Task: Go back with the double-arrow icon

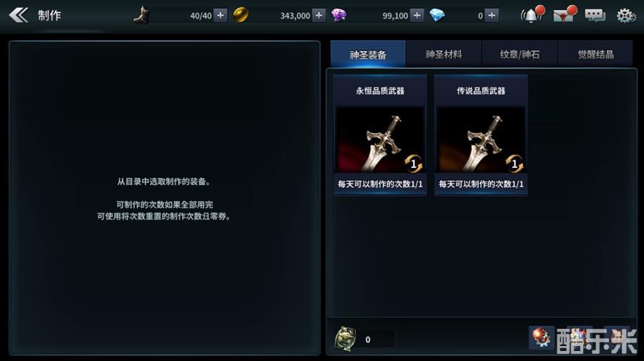Action: (x=19, y=16)
